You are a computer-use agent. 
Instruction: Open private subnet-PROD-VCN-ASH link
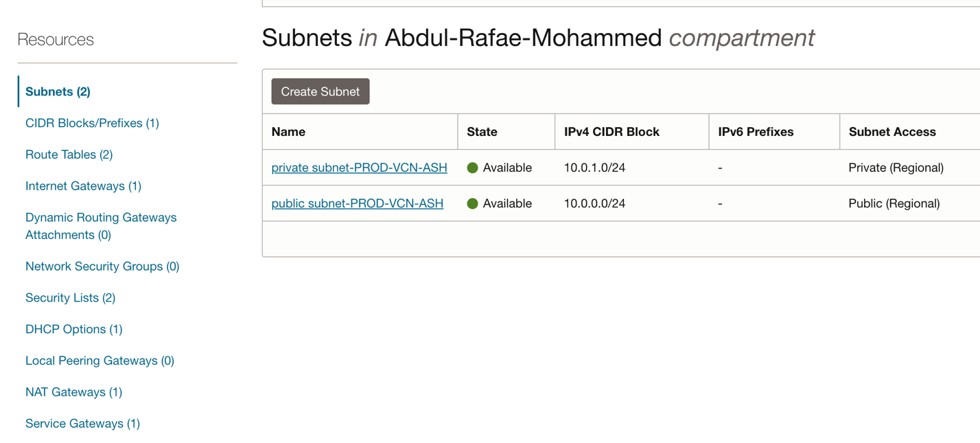[x=359, y=168]
